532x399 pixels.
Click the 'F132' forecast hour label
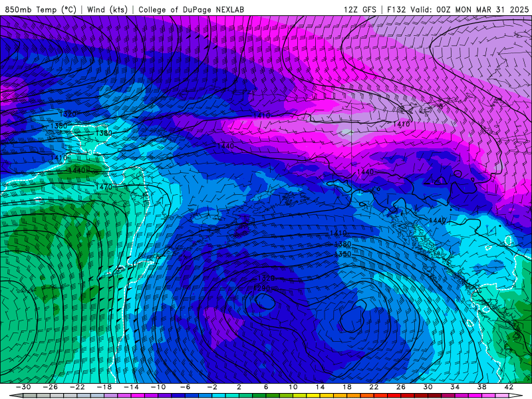click(396, 9)
